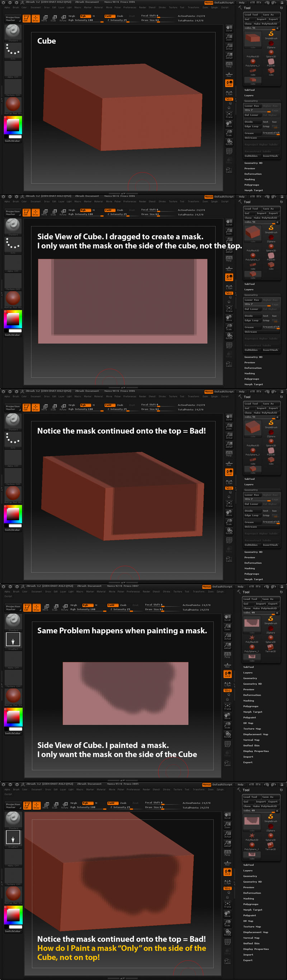
Task: Open Stroke menu in 'I dragged' screenshot
Action: click(162, 201)
